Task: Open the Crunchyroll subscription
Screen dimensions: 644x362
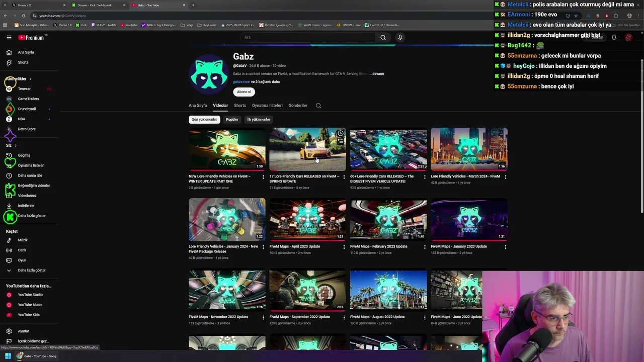Action: [x=27, y=109]
